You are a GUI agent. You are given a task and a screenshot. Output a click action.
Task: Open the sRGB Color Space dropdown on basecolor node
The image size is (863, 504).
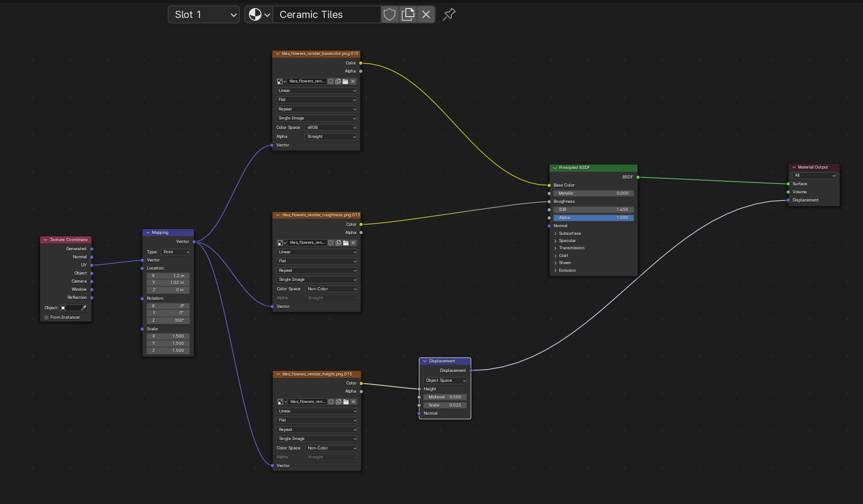tap(331, 128)
